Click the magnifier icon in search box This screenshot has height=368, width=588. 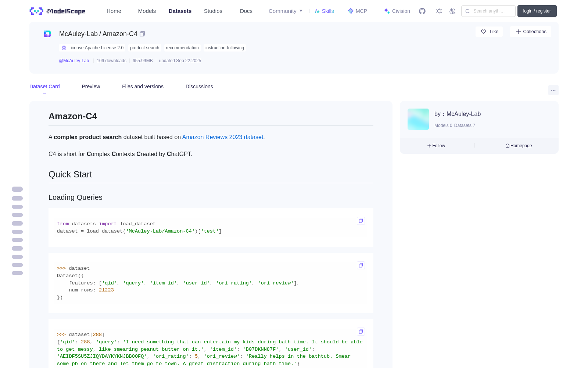[x=467, y=11]
